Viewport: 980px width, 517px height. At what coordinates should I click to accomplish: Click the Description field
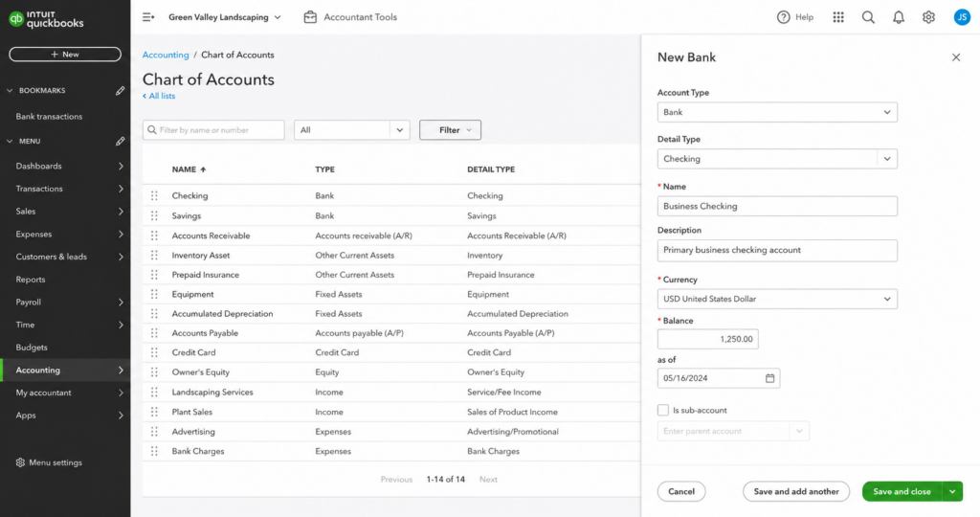point(777,250)
